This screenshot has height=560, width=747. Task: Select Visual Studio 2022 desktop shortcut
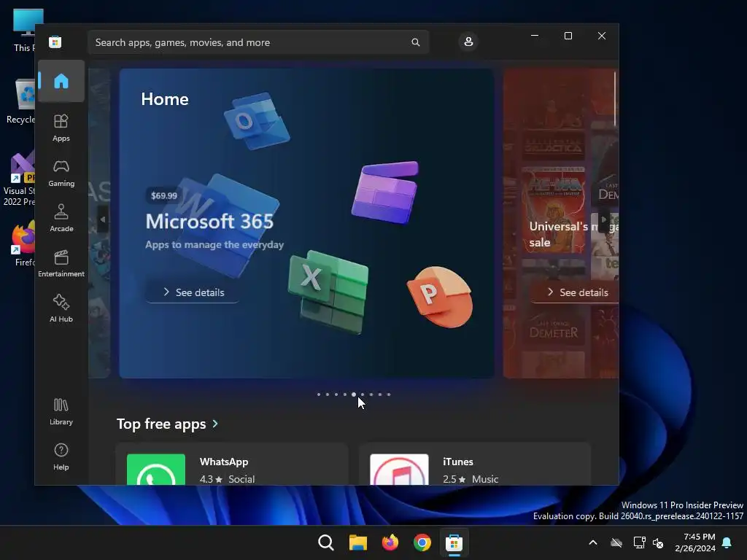(x=19, y=178)
